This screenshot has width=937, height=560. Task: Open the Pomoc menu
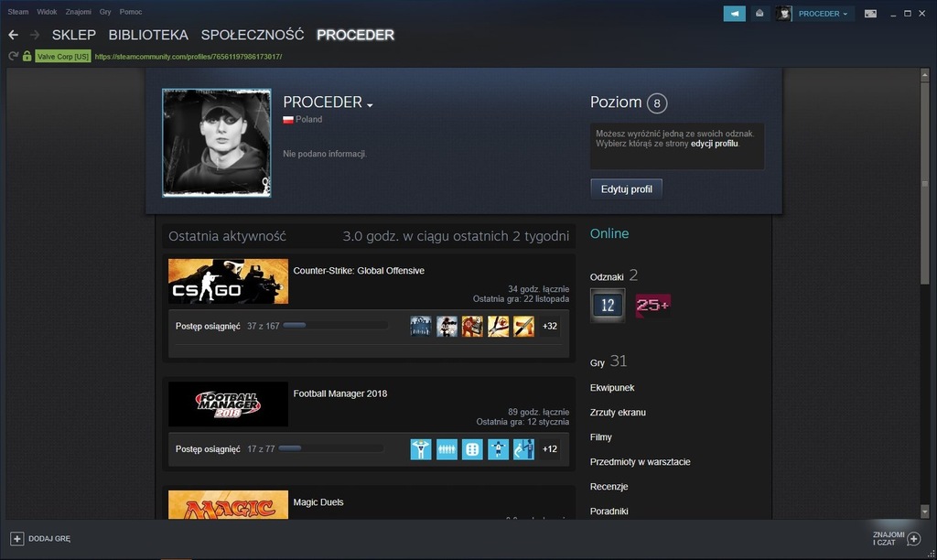(130, 12)
